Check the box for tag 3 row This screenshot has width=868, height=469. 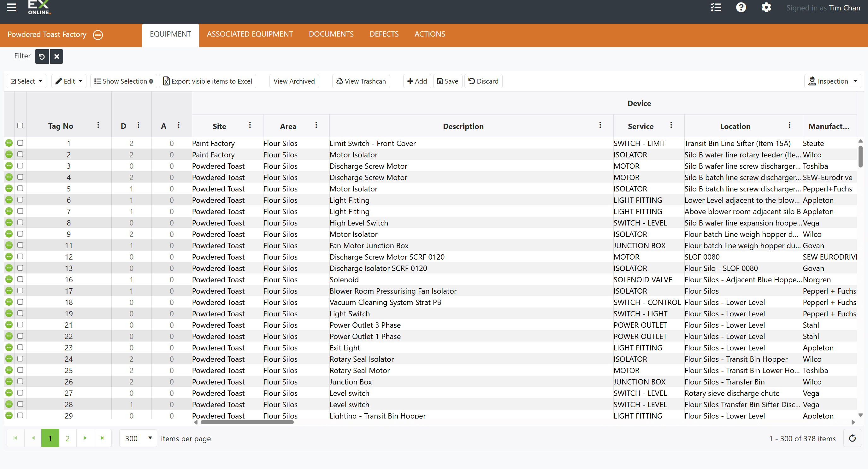(x=20, y=166)
